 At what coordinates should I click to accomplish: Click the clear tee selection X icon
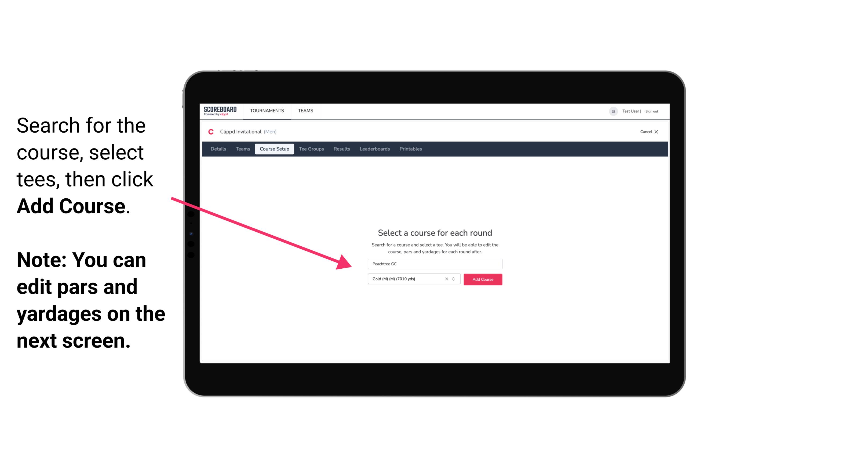click(x=446, y=279)
